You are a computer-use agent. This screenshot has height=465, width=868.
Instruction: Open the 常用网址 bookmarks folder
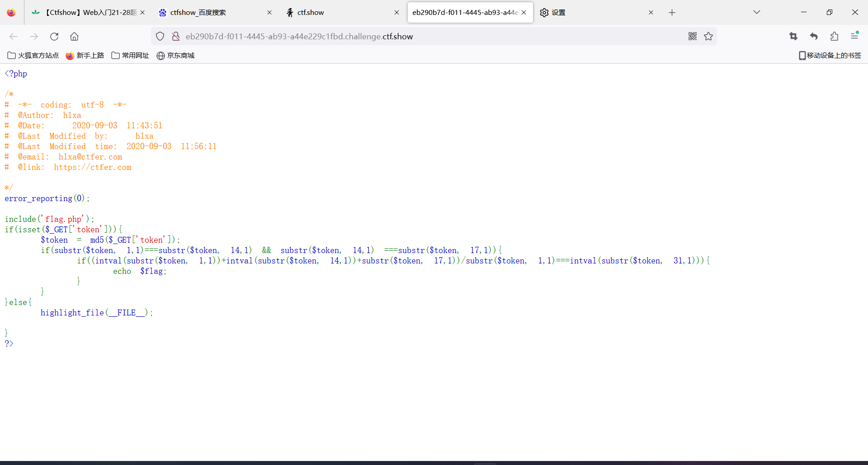click(130, 56)
